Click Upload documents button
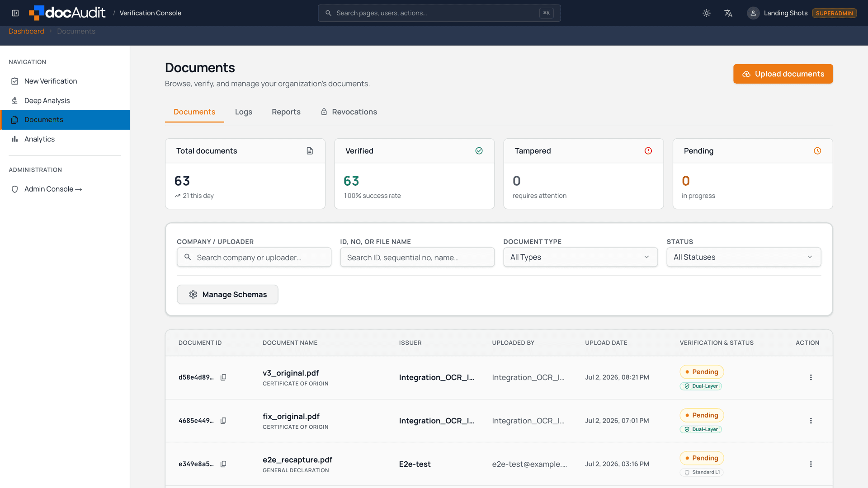 pyautogui.click(x=783, y=74)
